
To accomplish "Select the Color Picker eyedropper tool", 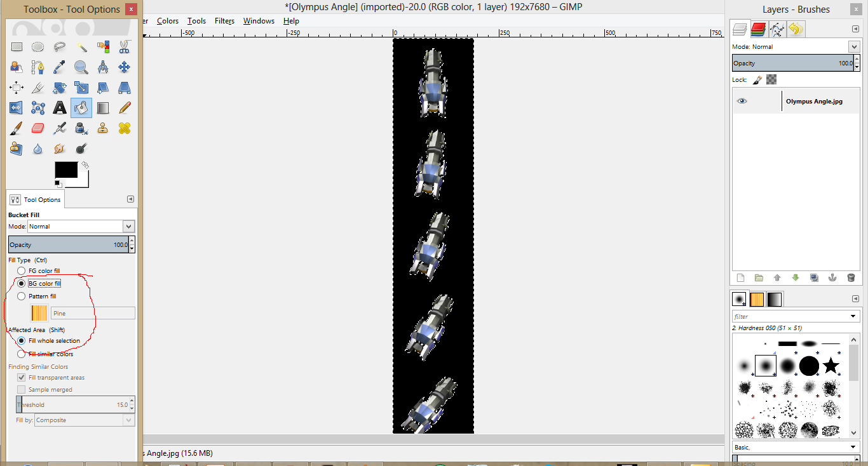I will (x=60, y=67).
